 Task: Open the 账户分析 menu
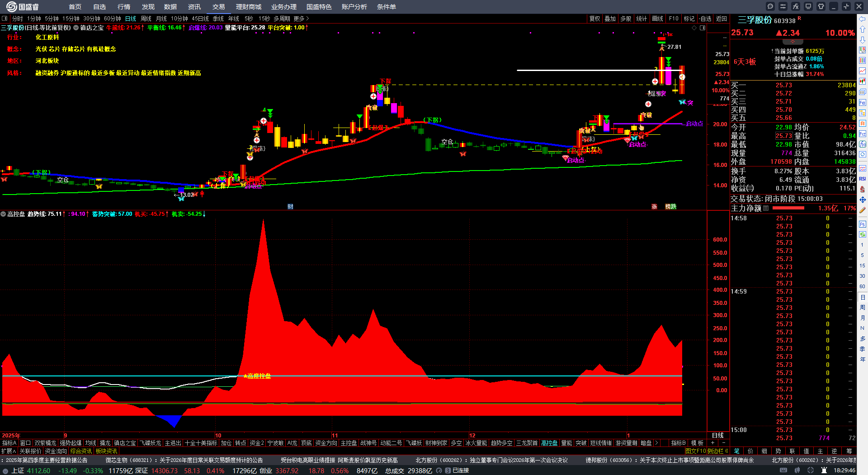[354, 7]
